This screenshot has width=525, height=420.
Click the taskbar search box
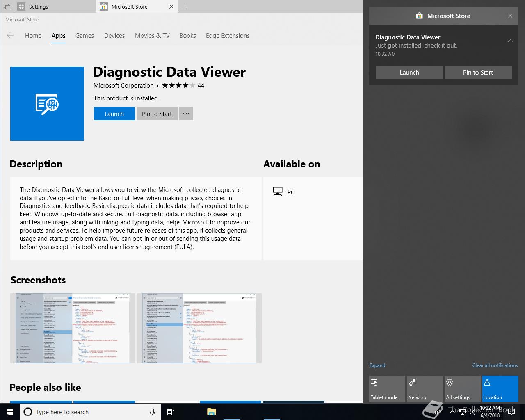point(90,412)
